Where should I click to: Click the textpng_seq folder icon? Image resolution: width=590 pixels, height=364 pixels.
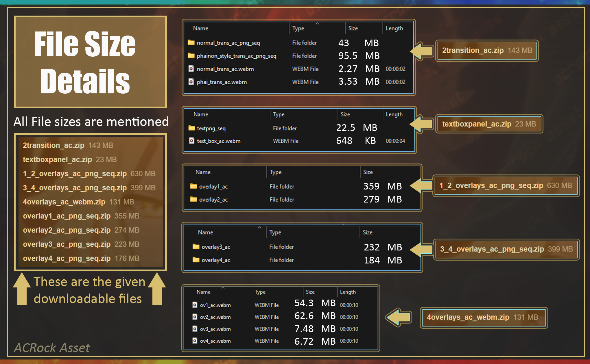tap(191, 128)
